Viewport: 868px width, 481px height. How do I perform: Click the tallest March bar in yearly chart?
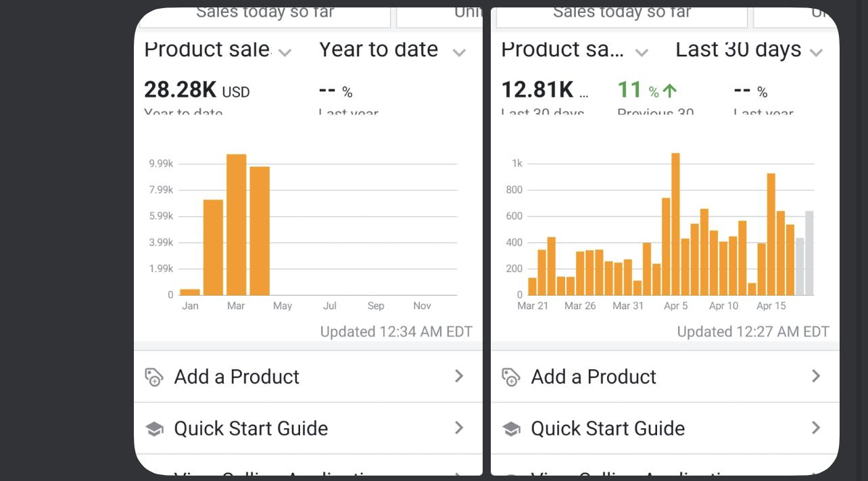(x=236, y=223)
